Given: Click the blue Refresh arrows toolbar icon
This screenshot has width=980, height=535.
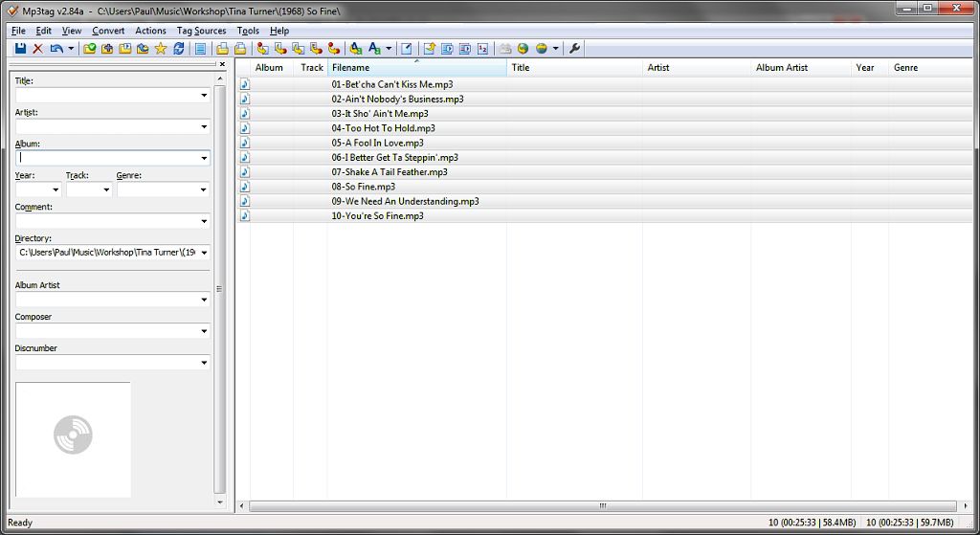Looking at the screenshot, I should tap(179, 48).
